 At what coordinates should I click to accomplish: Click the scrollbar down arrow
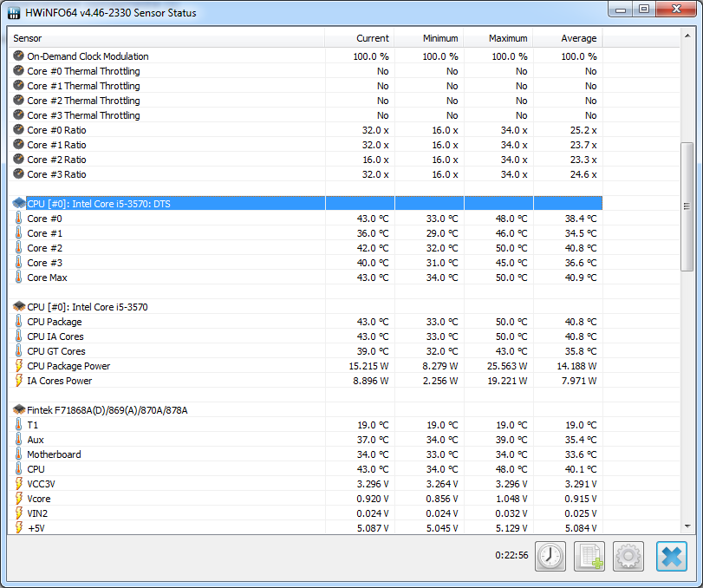[687, 526]
